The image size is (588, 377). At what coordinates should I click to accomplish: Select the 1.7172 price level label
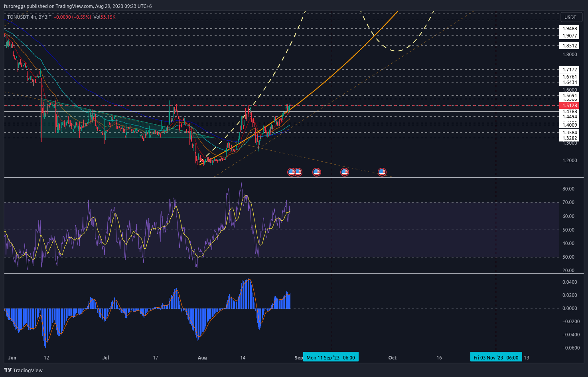[x=570, y=70]
